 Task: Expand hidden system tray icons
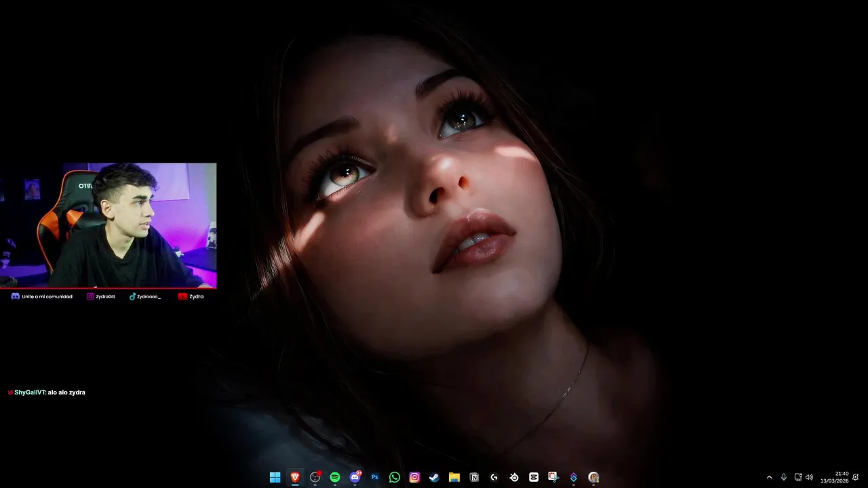[x=769, y=477]
